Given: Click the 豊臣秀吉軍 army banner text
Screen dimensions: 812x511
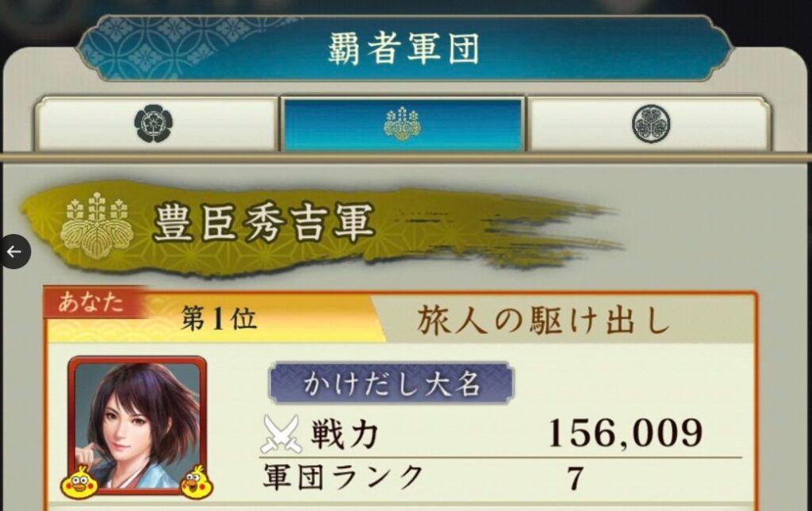Looking at the screenshot, I should 263,223.
